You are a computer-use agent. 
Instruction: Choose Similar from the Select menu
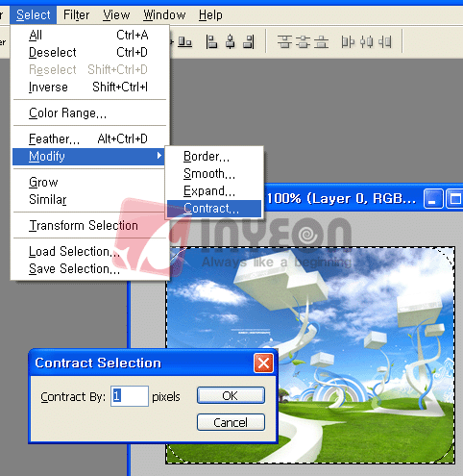click(x=88, y=199)
